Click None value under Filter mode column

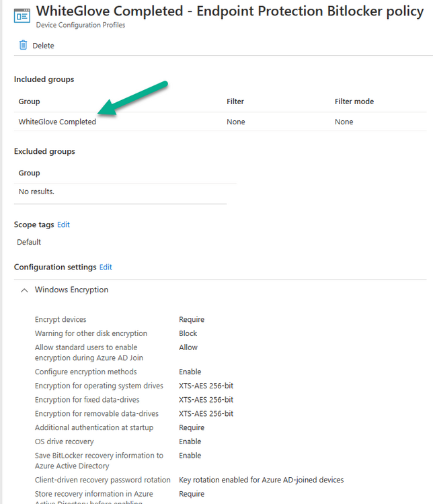pos(344,122)
